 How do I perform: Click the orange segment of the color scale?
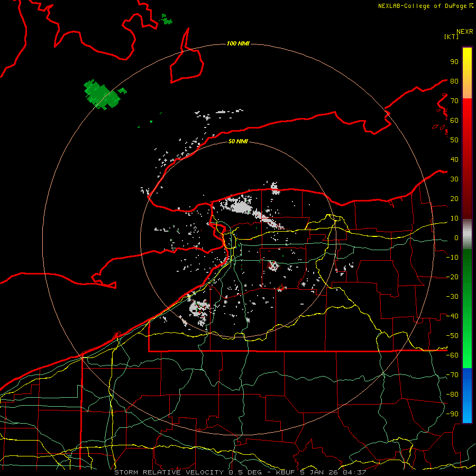467,89
